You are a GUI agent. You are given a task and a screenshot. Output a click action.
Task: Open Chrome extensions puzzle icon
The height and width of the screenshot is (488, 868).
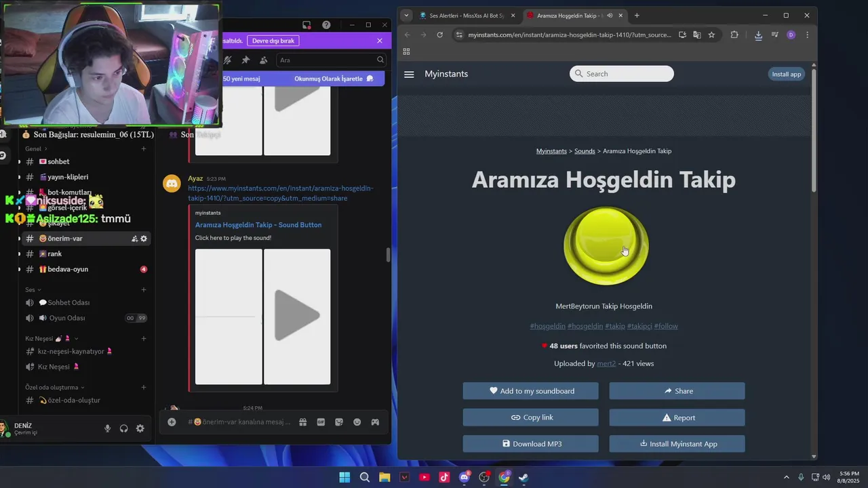click(x=734, y=35)
